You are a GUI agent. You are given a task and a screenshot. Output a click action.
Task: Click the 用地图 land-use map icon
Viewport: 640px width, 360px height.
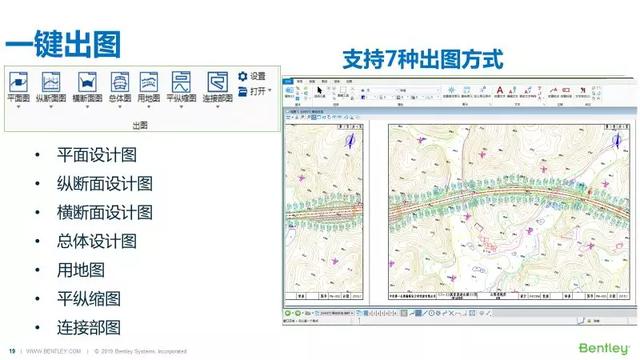(x=149, y=82)
